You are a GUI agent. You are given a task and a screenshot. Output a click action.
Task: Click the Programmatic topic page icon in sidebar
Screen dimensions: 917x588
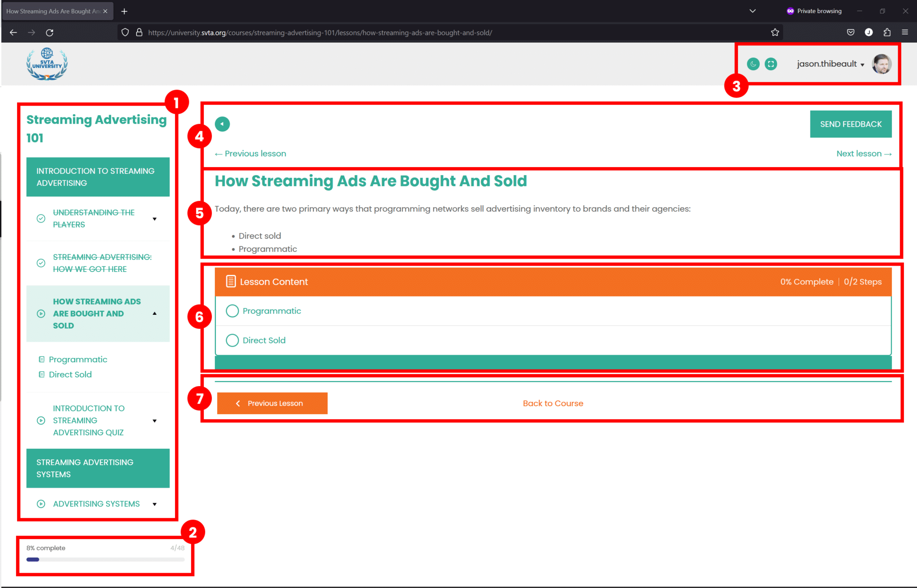41,359
